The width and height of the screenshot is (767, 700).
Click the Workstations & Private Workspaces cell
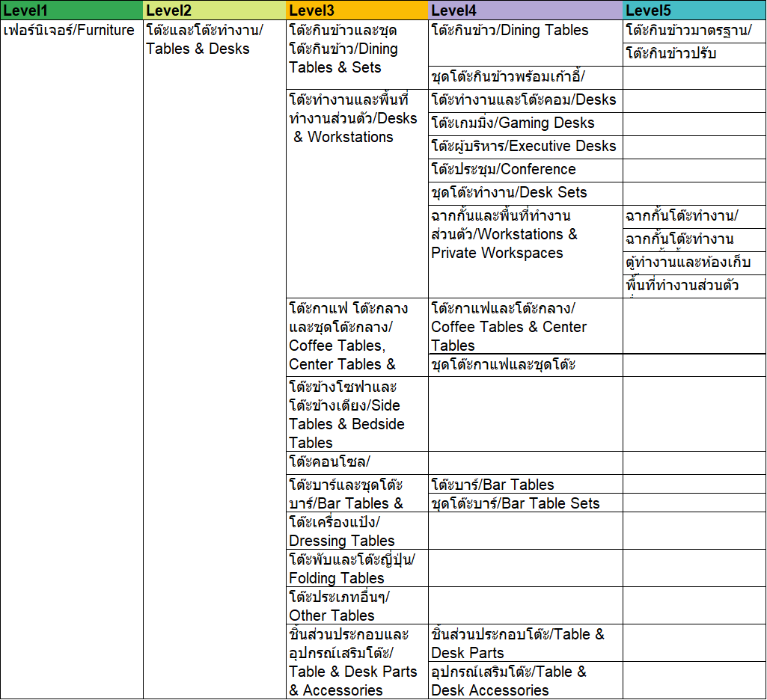(525, 251)
